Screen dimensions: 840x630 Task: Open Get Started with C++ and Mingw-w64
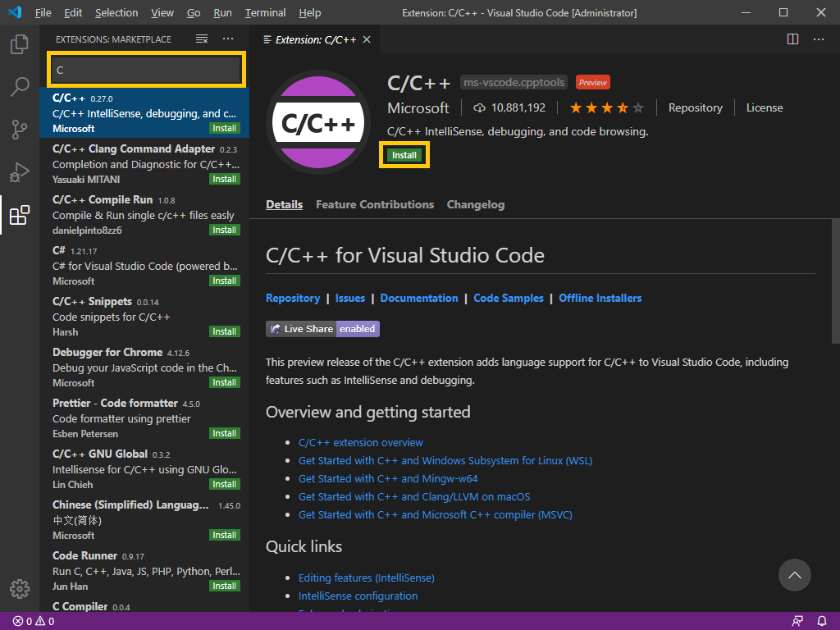click(388, 479)
